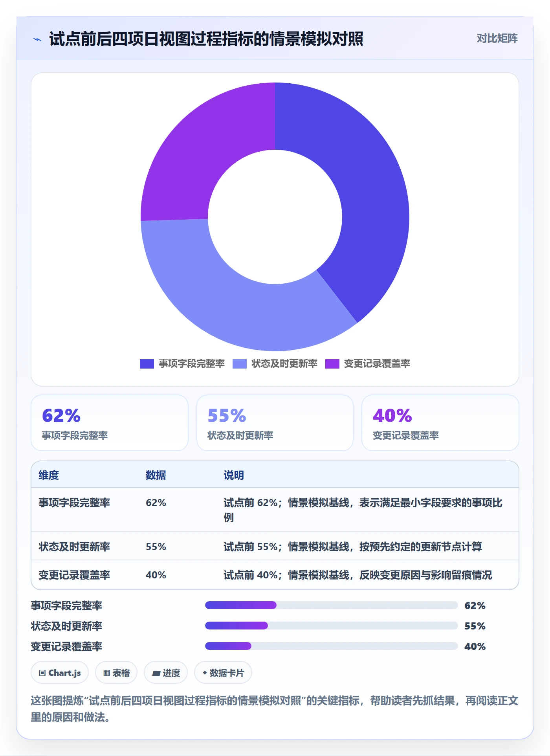The width and height of the screenshot is (550, 756).
Task: Click the 说明 column header
Action: [234, 475]
